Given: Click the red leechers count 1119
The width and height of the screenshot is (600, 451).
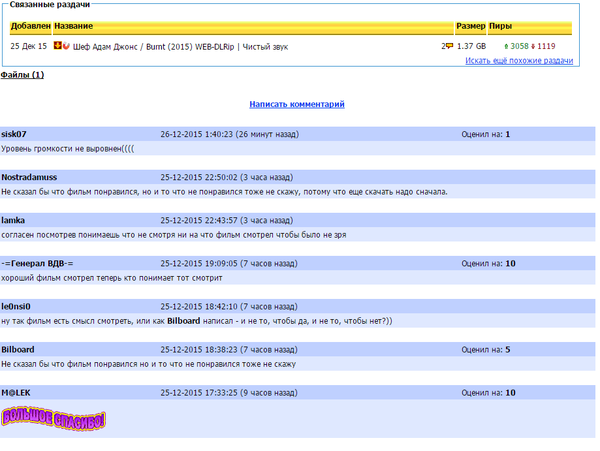Looking at the screenshot, I should [x=545, y=46].
